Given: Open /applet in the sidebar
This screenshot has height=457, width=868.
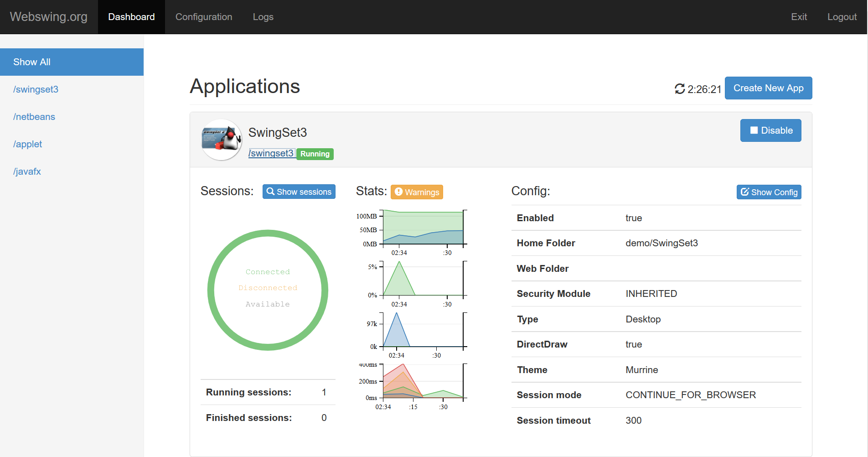Looking at the screenshot, I should pos(72,144).
